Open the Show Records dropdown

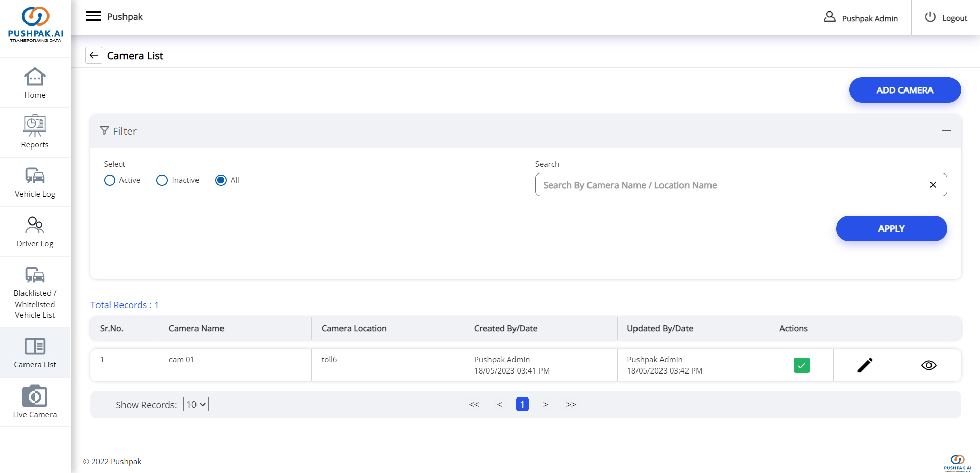(x=196, y=404)
